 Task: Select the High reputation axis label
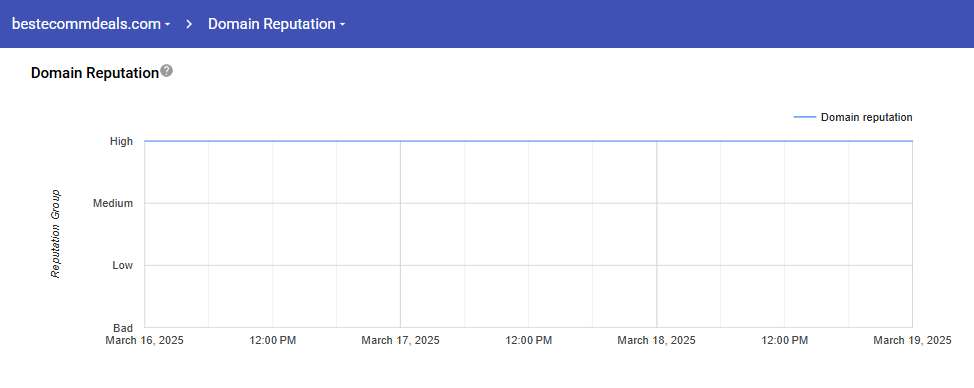[121, 142]
